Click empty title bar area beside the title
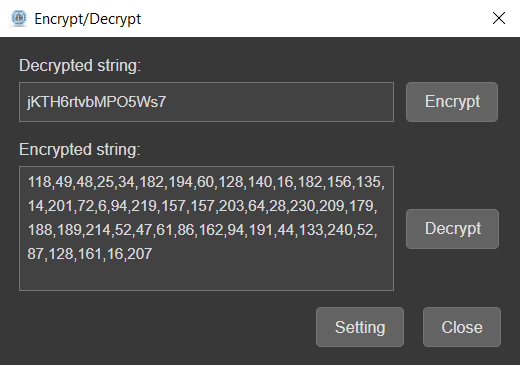 tap(313, 18)
